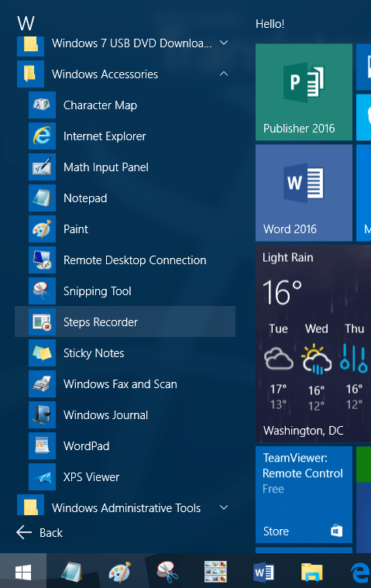Image resolution: width=371 pixels, height=588 pixels.
Task: Open Notepad from the taskbar
Action: pyautogui.click(x=71, y=572)
